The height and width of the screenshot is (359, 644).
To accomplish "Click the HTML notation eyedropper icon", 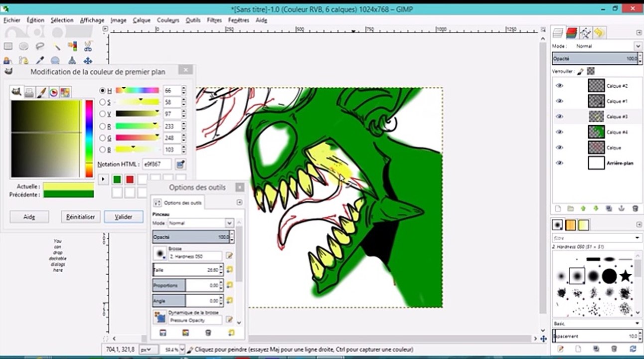I will point(180,164).
